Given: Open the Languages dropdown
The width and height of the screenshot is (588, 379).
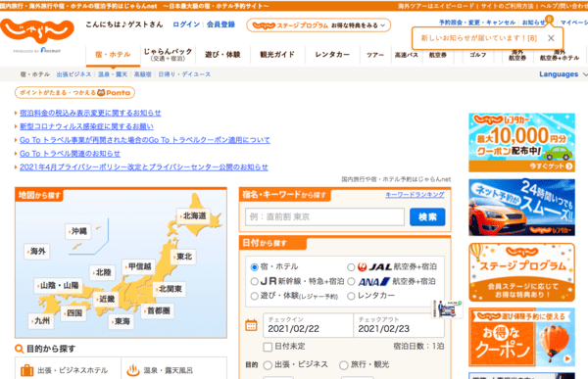Looking at the screenshot, I should (563, 74).
